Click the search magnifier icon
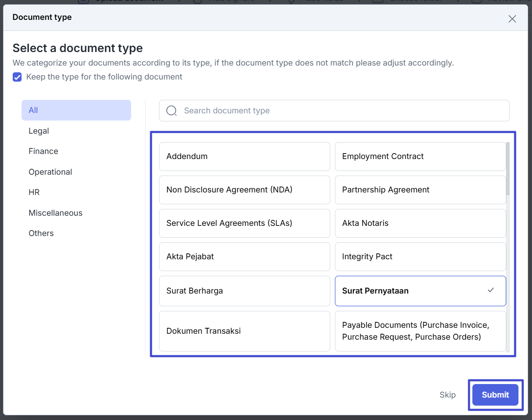Viewport: 532px width, 420px height. (x=171, y=111)
